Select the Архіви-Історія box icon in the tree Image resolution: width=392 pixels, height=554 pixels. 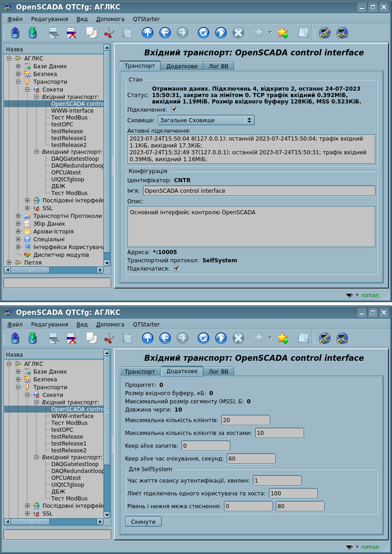27,231
